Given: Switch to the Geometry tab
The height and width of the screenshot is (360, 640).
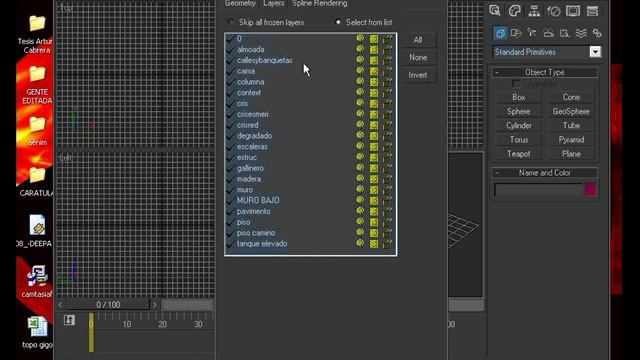Looking at the screenshot, I should [x=240, y=3].
